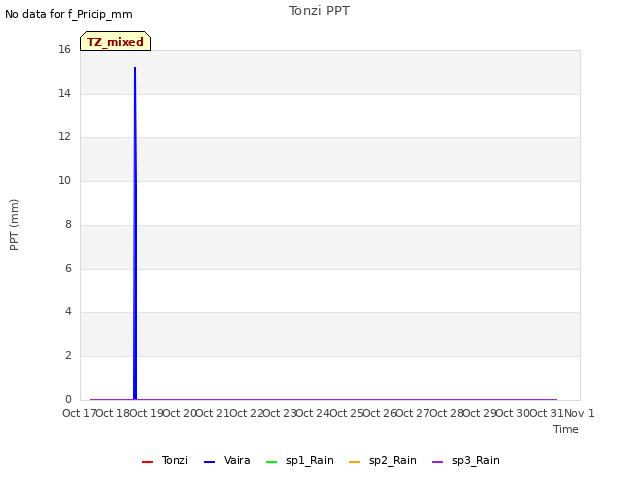Click the y-axis value 6

[x=68, y=268]
